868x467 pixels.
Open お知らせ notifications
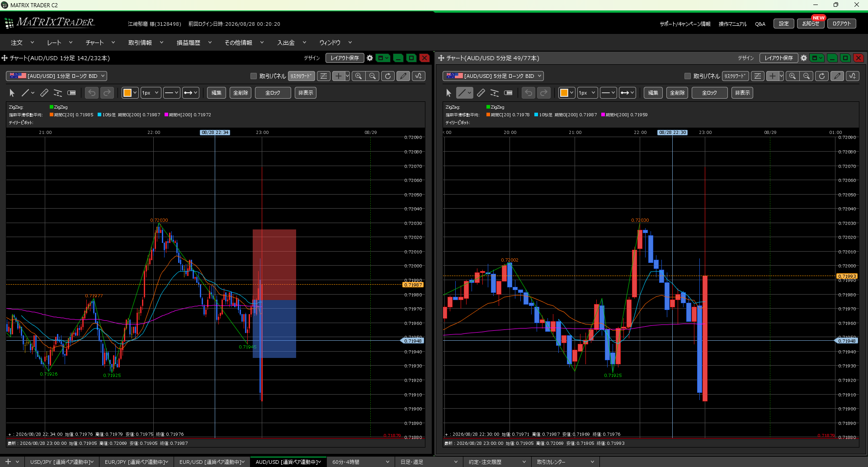click(811, 24)
